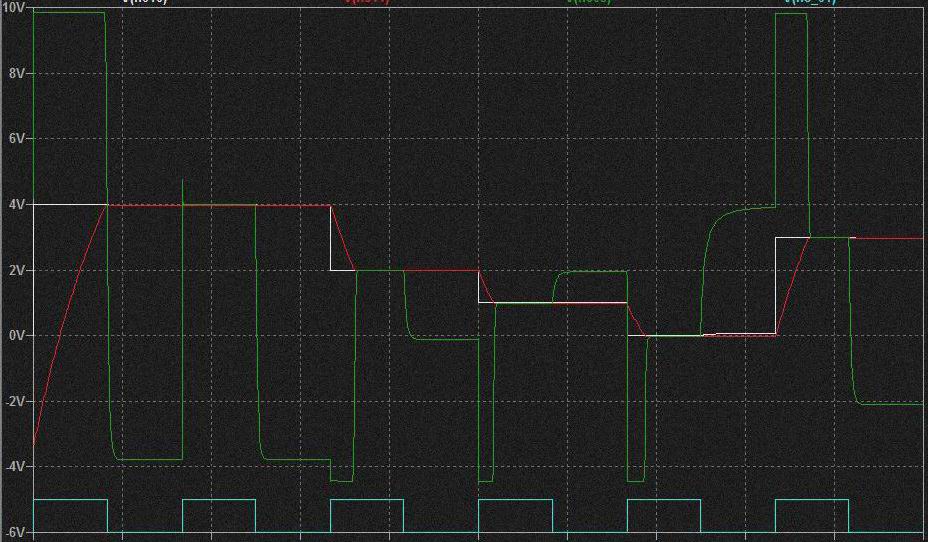The height and width of the screenshot is (542, 928).
Task: Click the green 10V peak on right side
Action: click(791, 14)
